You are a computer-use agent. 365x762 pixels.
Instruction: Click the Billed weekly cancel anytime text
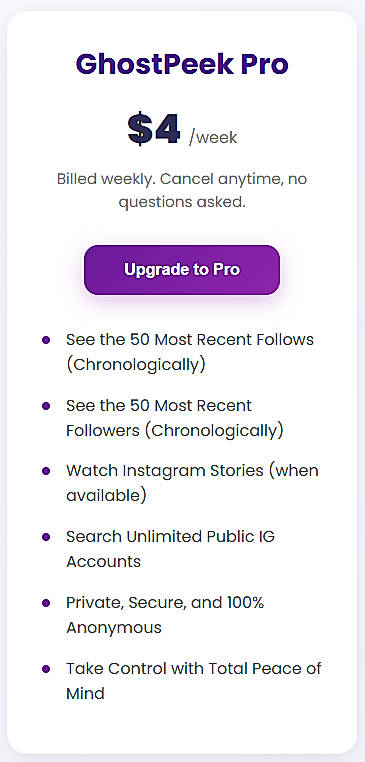pos(182,190)
